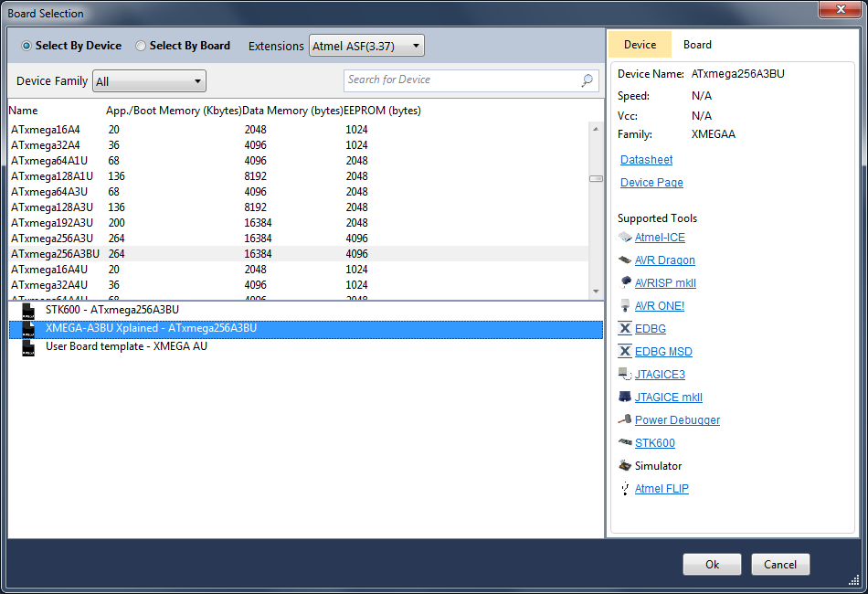Click the AVR Dragon tool icon
Viewport: 868px width, 594px height.
(x=625, y=260)
